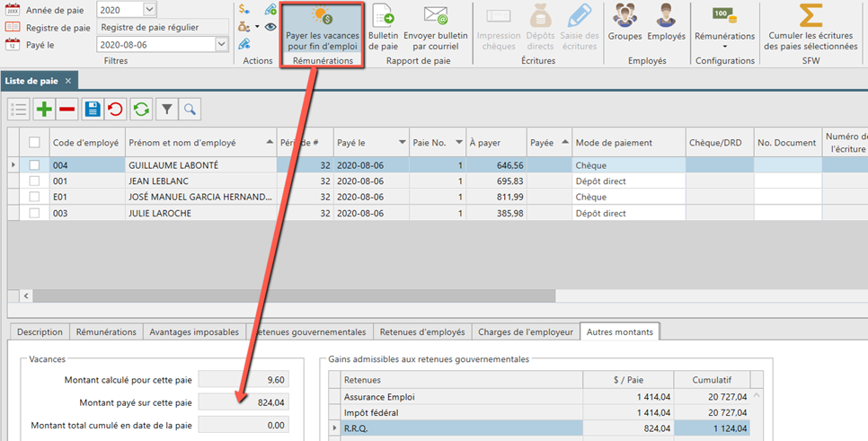The height and width of the screenshot is (441, 868).
Task: Click Envoyer bulletin par courriel
Action: click(x=436, y=28)
